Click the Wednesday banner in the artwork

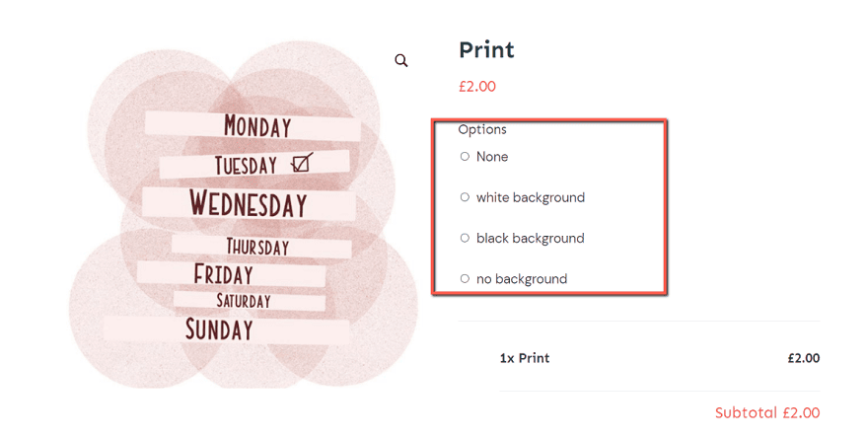pos(249,204)
